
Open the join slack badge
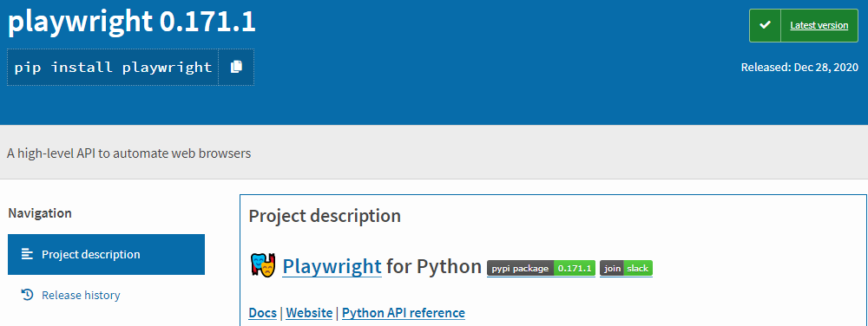tap(626, 269)
